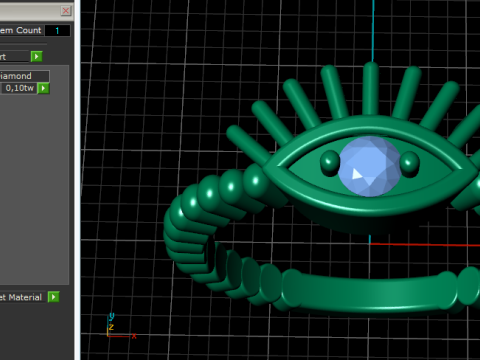Click the green arrow next to 0,10tw
This screenshot has height=360, width=480.
pyautogui.click(x=43, y=88)
